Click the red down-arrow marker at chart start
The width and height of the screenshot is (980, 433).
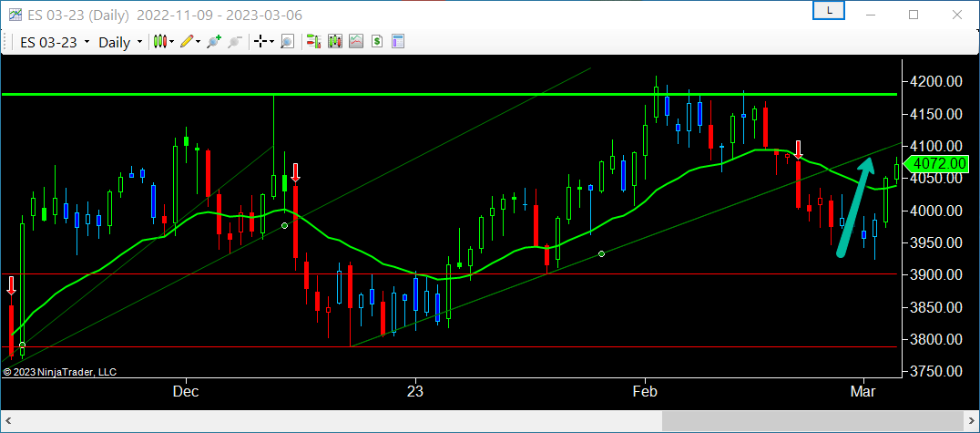click(x=11, y=285)
